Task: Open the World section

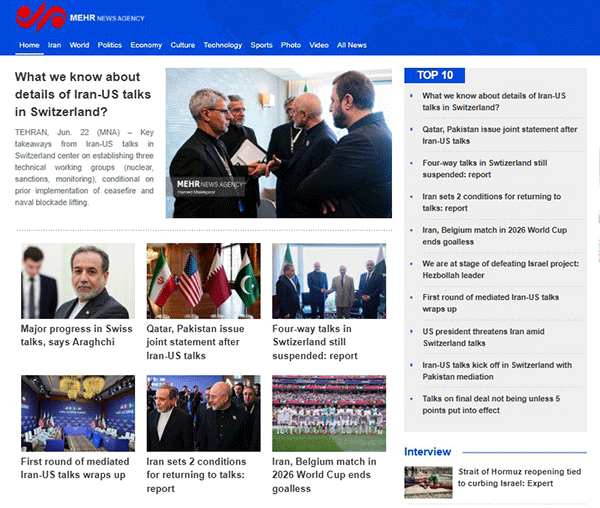Action: tap(79, 45)
